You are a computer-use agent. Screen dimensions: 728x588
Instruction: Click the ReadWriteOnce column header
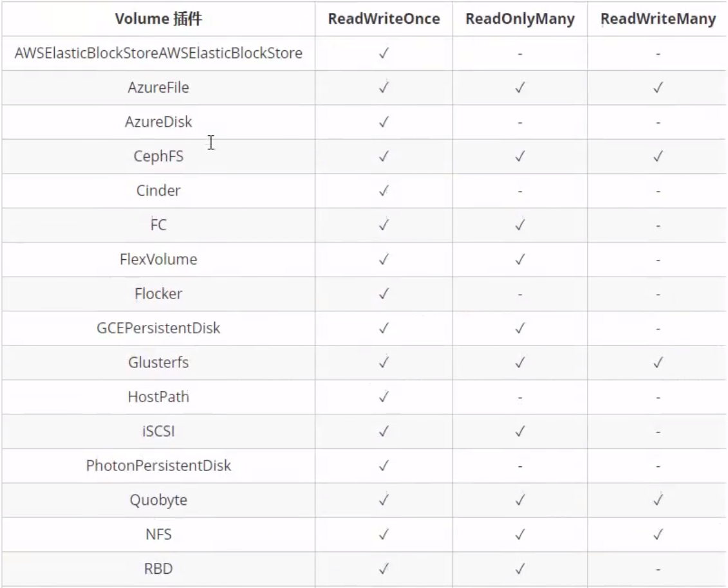(384, 19)
